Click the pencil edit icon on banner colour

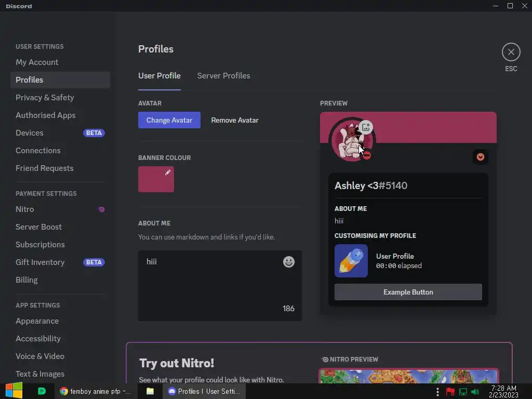(x=168, y=172)
